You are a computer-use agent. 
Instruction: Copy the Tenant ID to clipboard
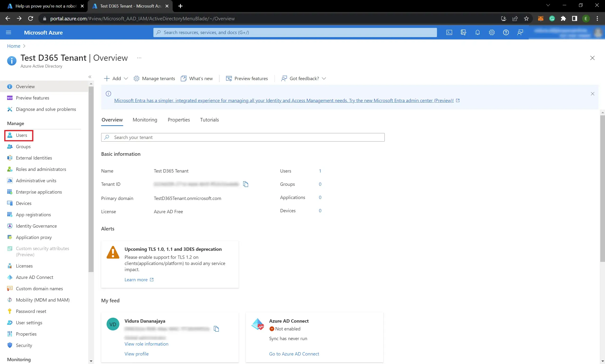pos(246,184)
